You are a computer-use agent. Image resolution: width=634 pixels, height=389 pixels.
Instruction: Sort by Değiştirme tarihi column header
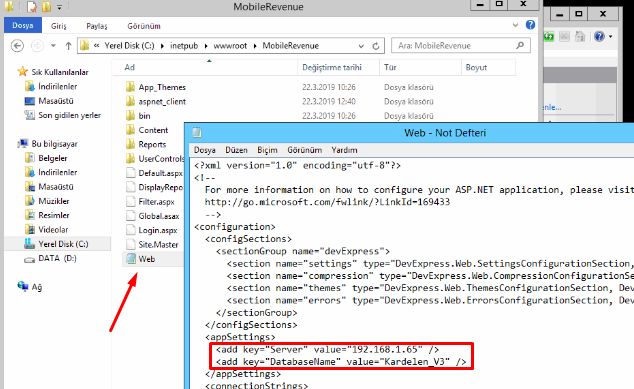(332, 67)
